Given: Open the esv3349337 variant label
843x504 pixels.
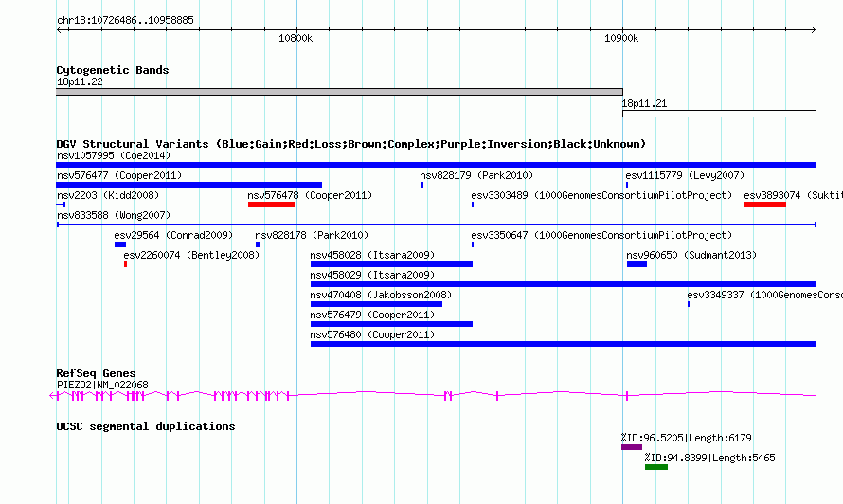Looking at the screenshot, I should [764, 295].
